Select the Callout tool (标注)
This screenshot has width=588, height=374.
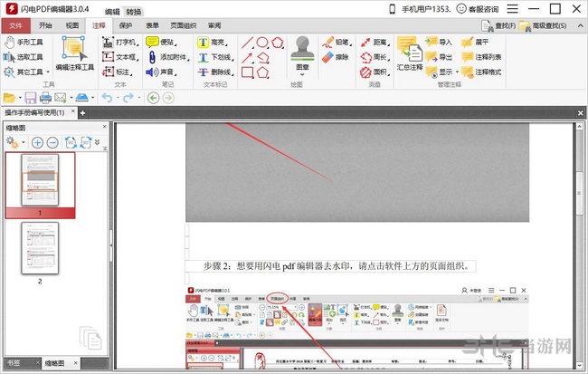117,72
